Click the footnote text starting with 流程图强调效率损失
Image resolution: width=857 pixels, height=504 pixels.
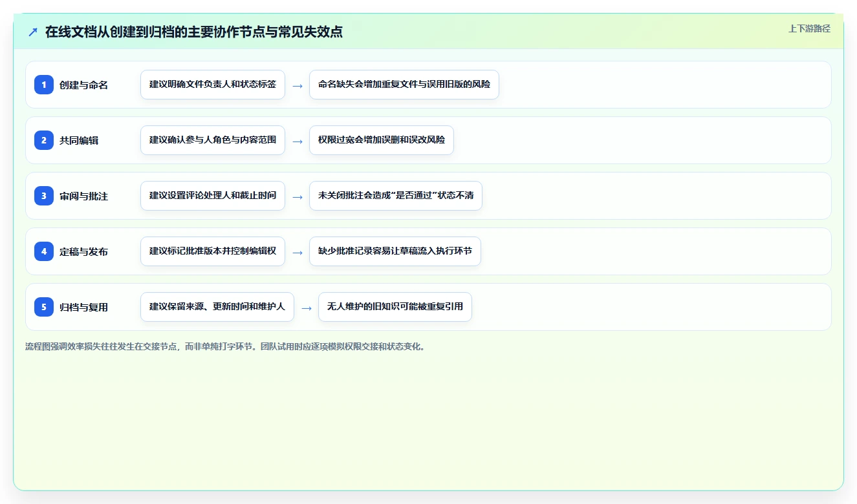pyautogui.click(x=226, y=346)
